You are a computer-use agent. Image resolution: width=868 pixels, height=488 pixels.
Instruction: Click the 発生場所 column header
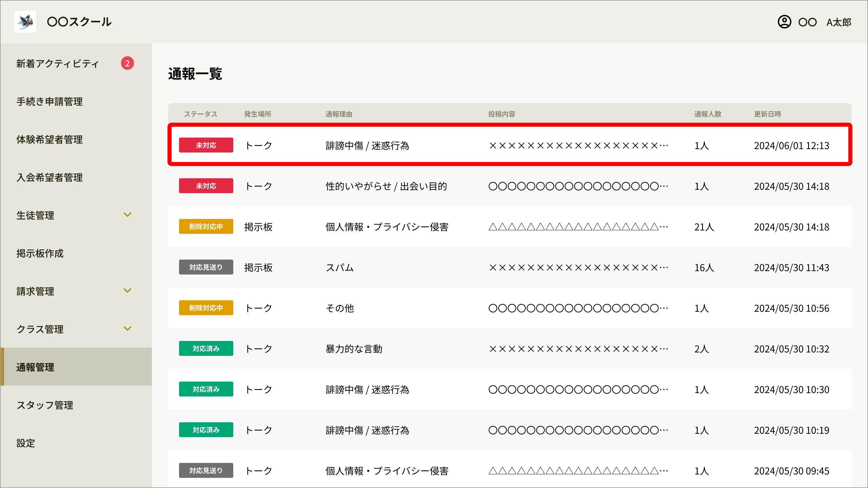(x=258, y=114)
